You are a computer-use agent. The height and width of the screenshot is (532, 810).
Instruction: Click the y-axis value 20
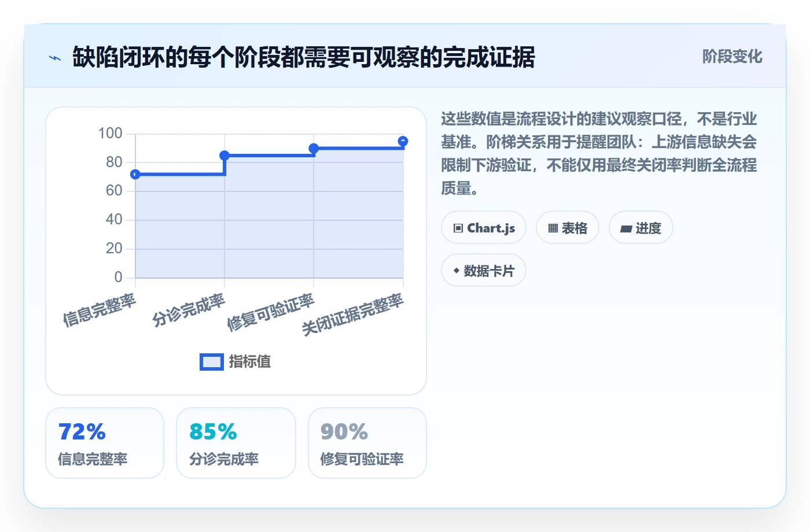coord(114,249)
